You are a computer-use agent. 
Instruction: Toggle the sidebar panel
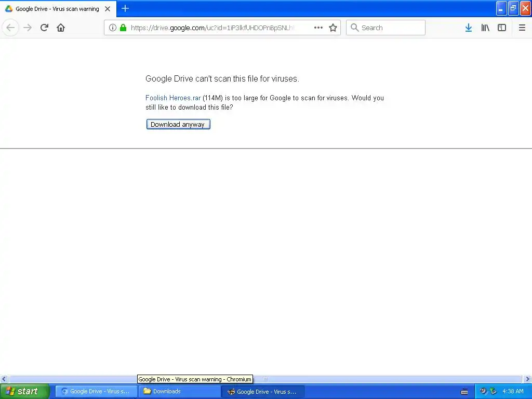point(502,28)
